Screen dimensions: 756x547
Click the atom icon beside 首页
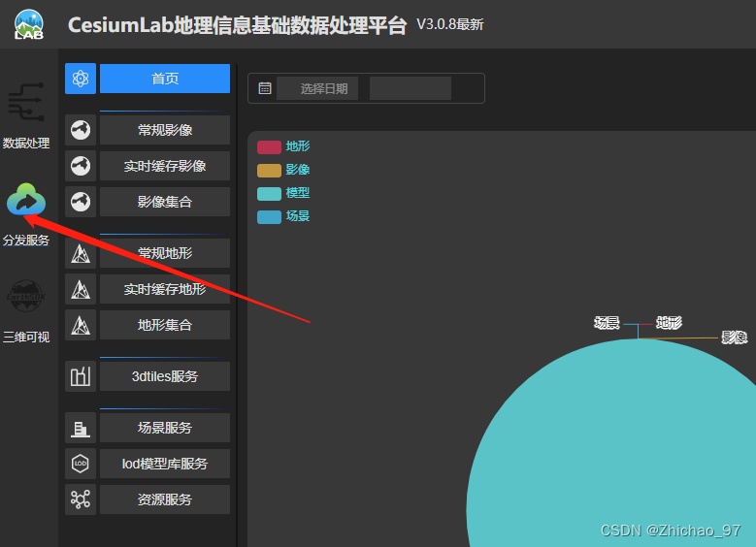[x=81, y=79]
